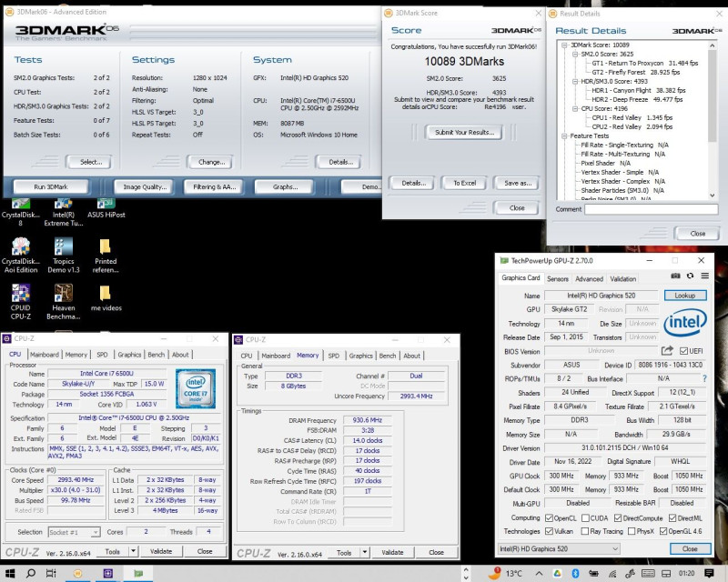The height and width of the screenshot is (582, 728).
Task: Take a screenshot with GPU-Z camera icon
Action: tap(675, 276)
